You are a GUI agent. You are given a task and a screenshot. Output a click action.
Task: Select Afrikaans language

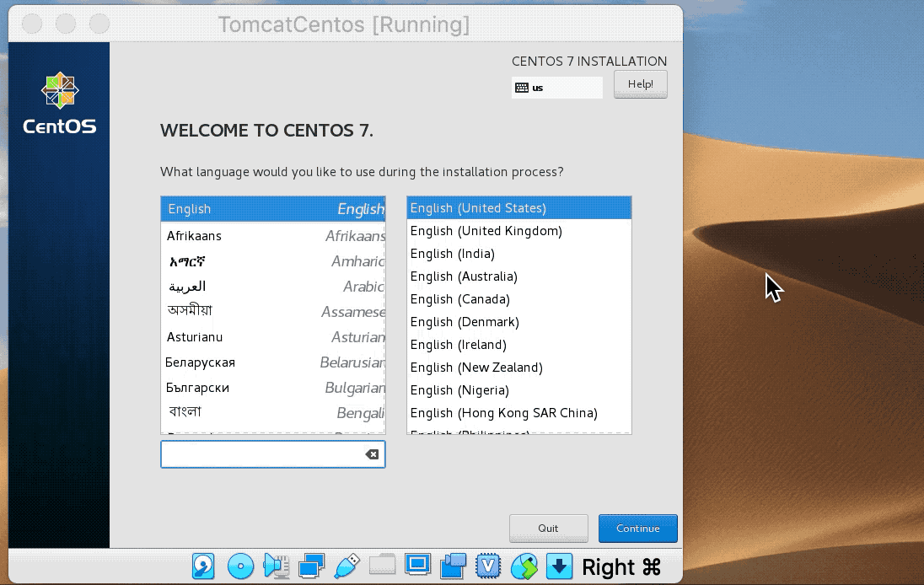pos(273,236)
